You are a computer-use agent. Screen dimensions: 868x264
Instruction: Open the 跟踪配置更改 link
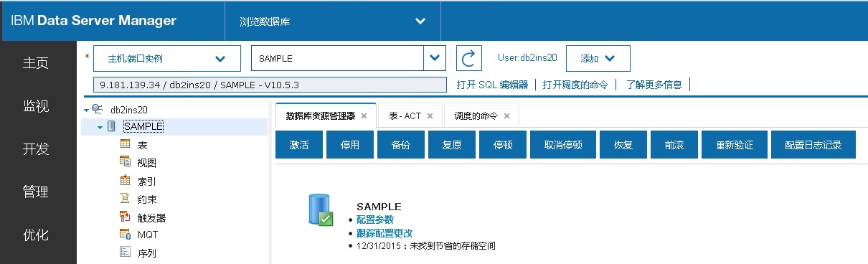(x=385, y=232)
